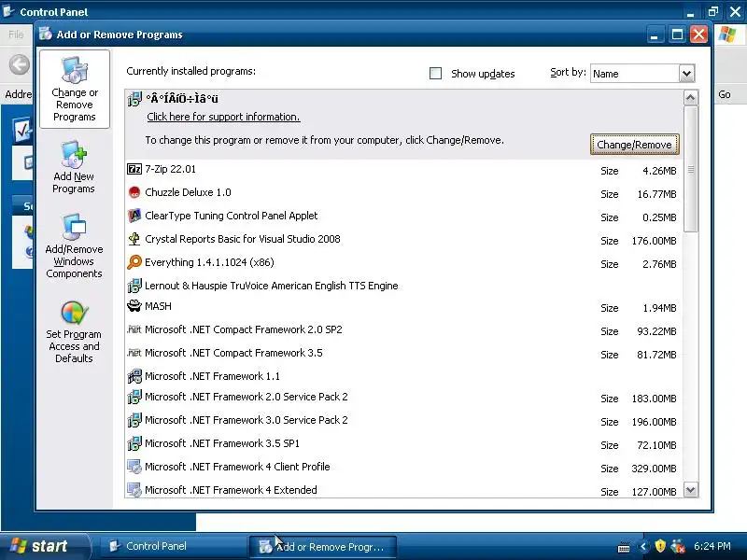This screenshot has height=560, width=747.
Task: Click the 7-Zip 22.01 program icon
Action: coord(134,169)
